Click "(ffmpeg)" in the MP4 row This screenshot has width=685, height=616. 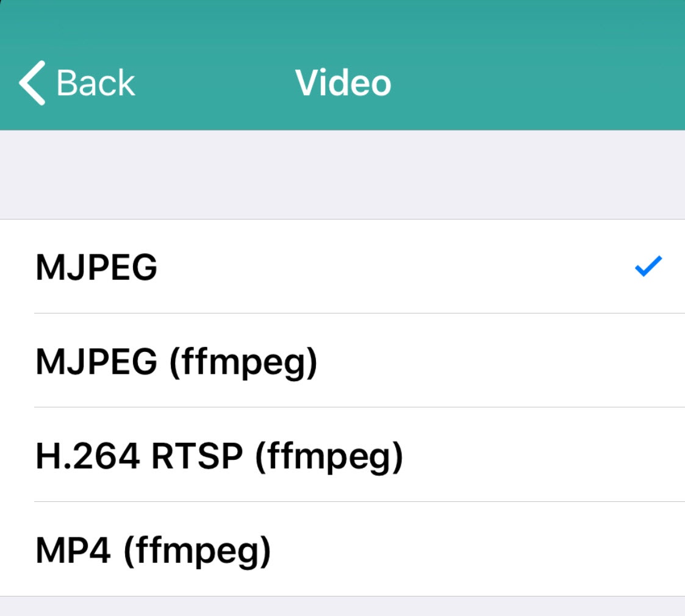(x=196, y=552)
